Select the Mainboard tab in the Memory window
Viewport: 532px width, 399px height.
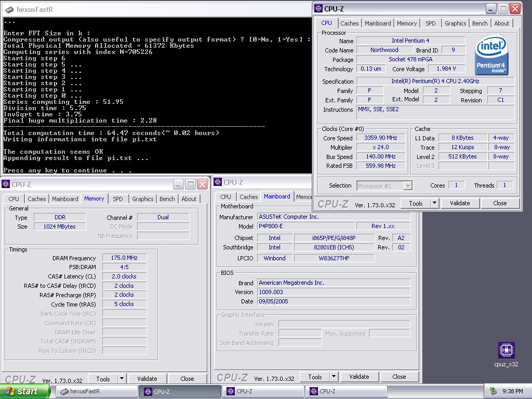pos(65,199)
